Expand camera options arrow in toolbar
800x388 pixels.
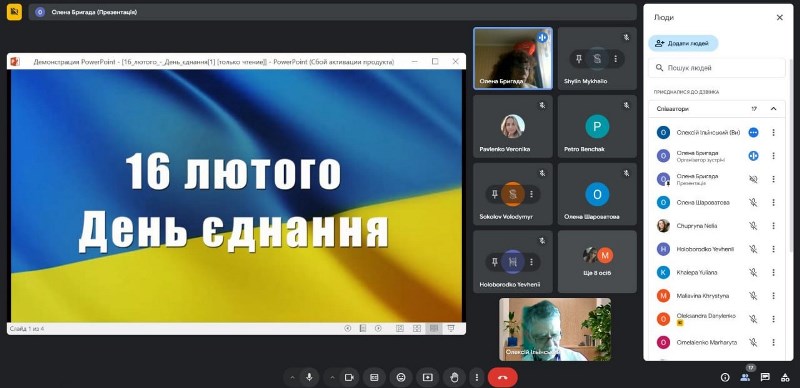[x=333, y=377]
